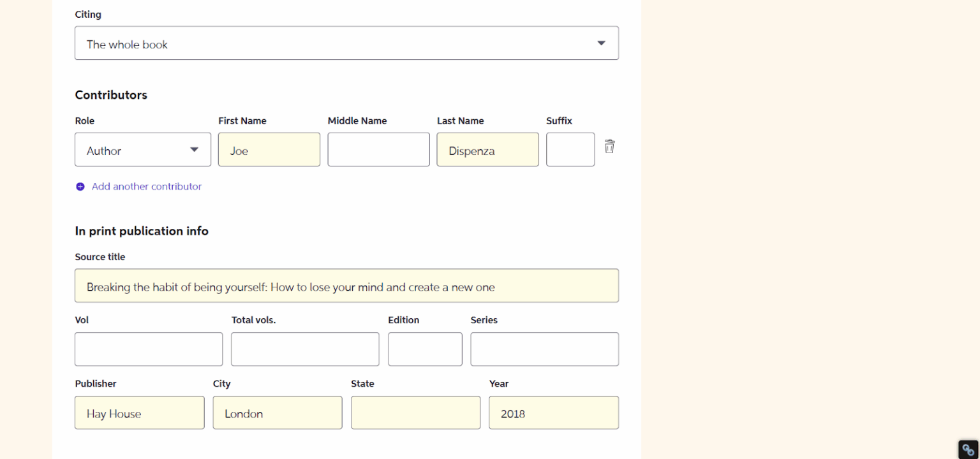Click the Series input field
The width and height of the screenshot is (980, 459).
(x=544, y=349)
